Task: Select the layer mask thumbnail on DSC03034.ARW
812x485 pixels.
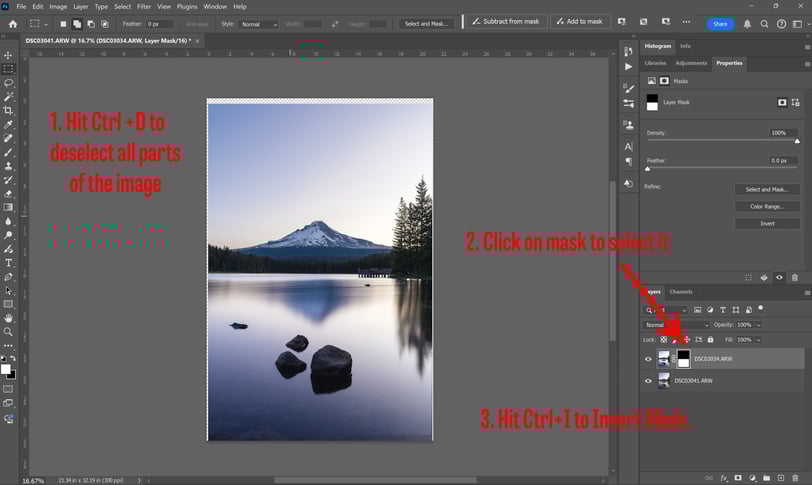Action: [x=684, y=359]
